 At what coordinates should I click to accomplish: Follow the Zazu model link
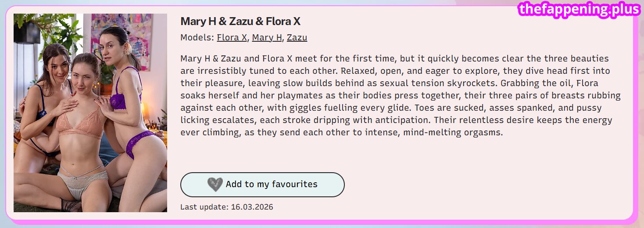point(297,38)
